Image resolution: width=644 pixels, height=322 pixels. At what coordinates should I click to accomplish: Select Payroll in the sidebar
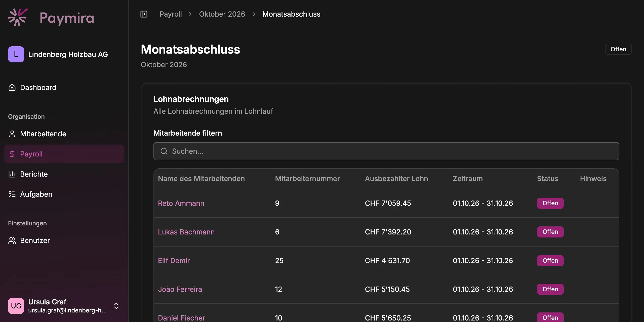(x=64, y=154)
